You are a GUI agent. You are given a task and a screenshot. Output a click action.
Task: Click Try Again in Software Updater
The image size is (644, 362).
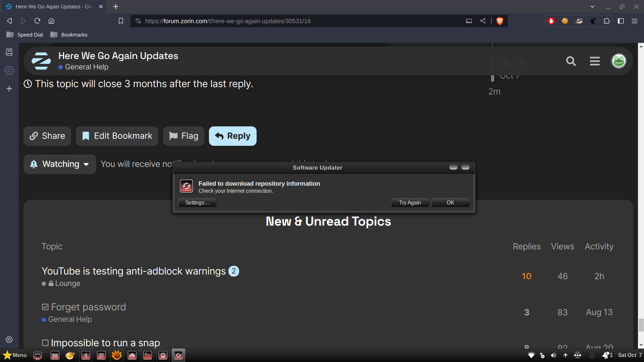[x=410, y=202]
